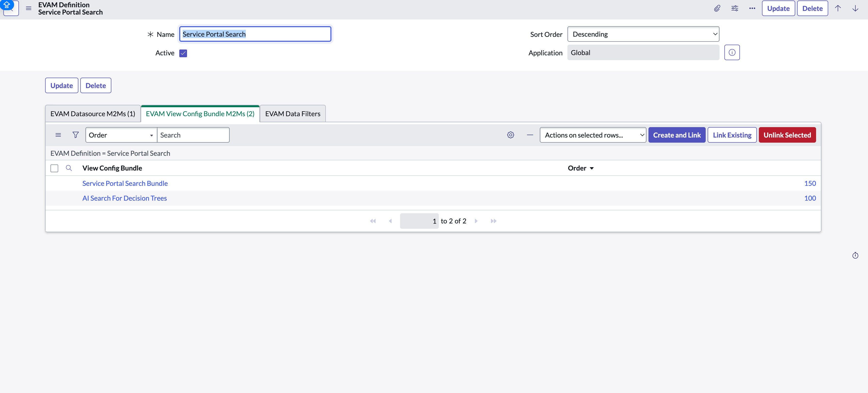Open the more options ellipsis icon

pos(752,8)
